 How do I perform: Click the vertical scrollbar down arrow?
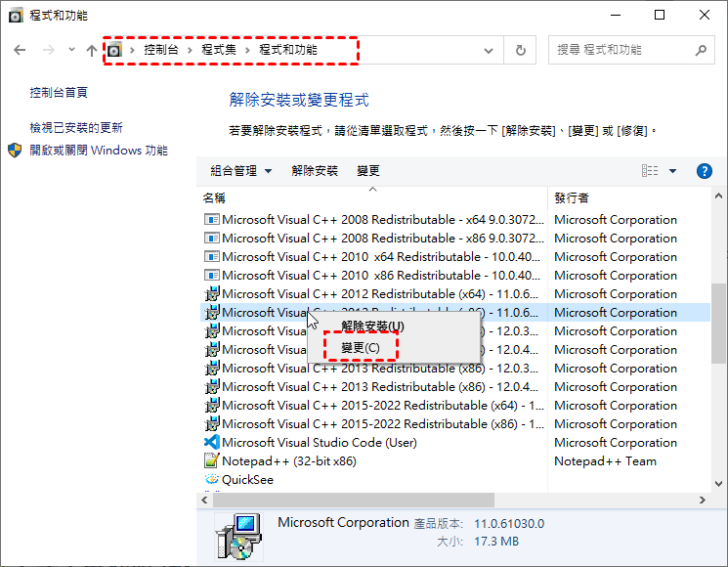[x=718, y=484]
